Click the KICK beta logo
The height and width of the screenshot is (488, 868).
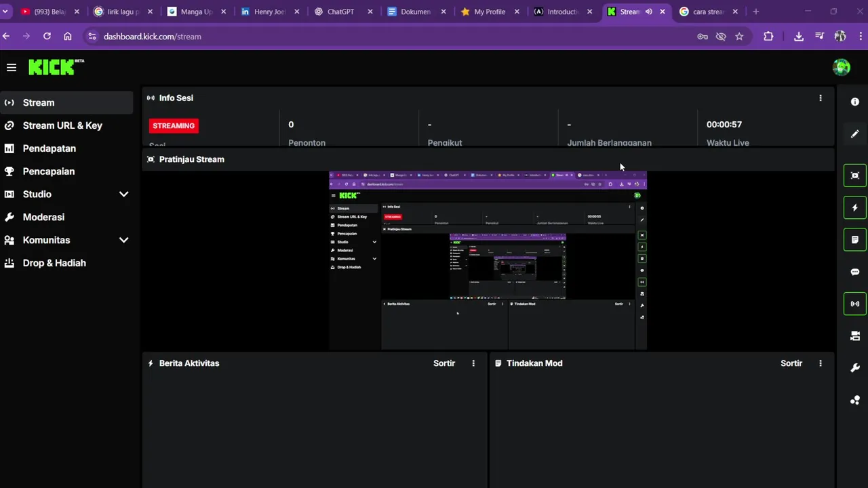click(56, 66)
